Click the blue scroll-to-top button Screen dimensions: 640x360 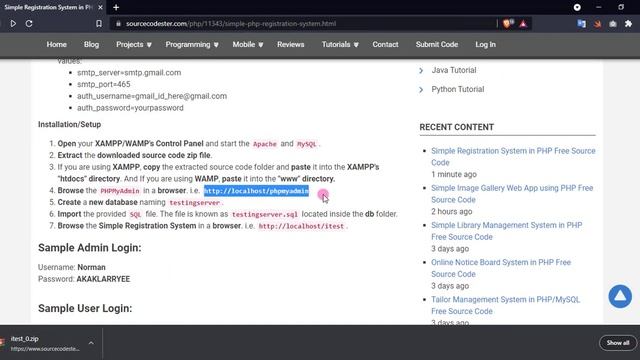[620, 296]
